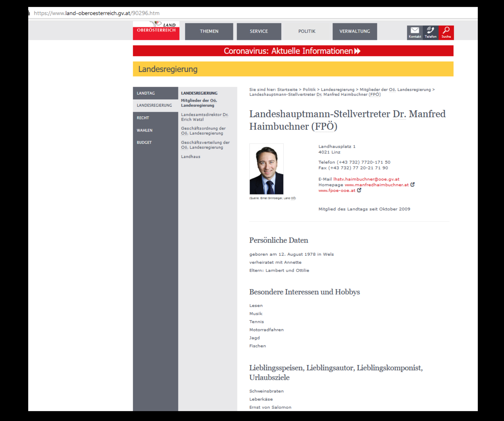504x421 pixels.
Task: Click the double arrow icon in the Coronavirus banner
Action: (x=357, y=51)
